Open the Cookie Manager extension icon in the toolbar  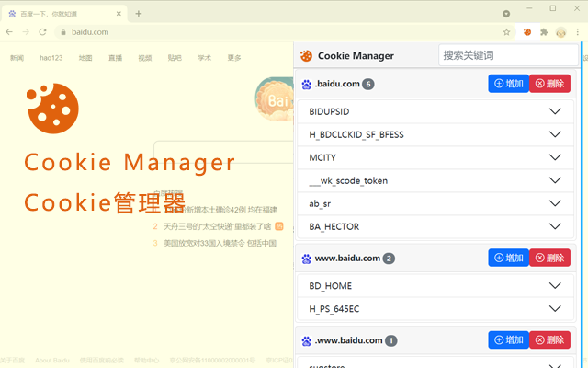(x=527, y=32)
